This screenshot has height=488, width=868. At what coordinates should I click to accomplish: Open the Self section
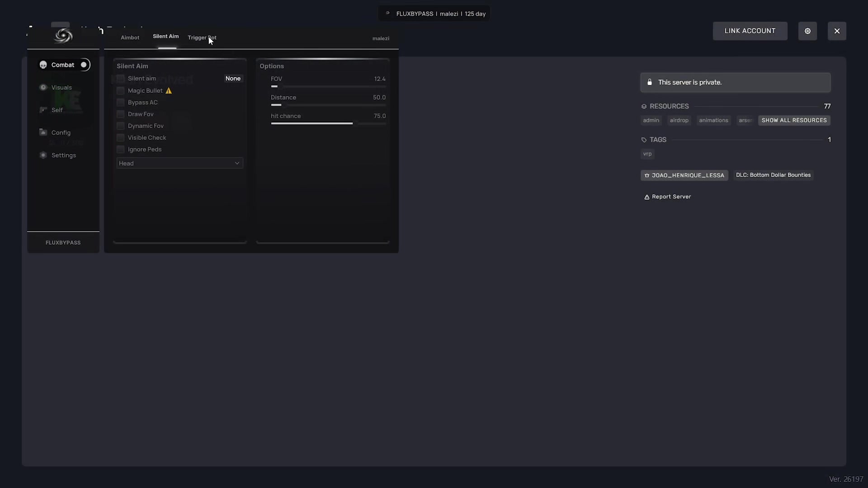[57, 110]
